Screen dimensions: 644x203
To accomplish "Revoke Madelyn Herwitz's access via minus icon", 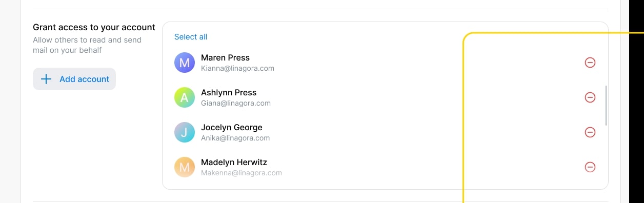I will (x=590, y=167).
